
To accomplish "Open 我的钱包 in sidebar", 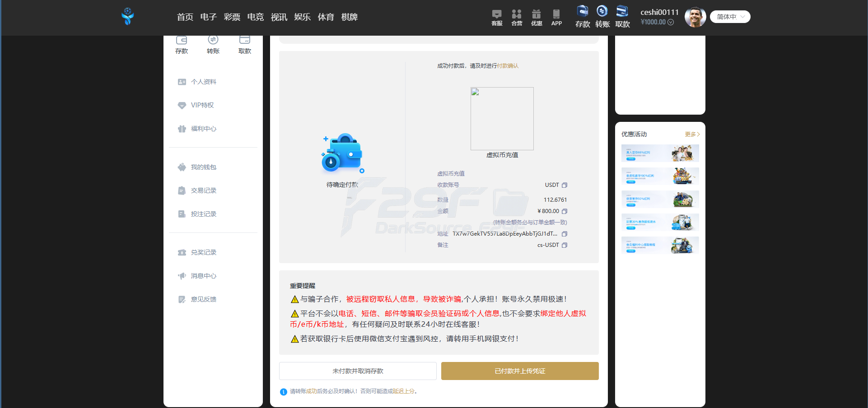I will pos(197,167).
